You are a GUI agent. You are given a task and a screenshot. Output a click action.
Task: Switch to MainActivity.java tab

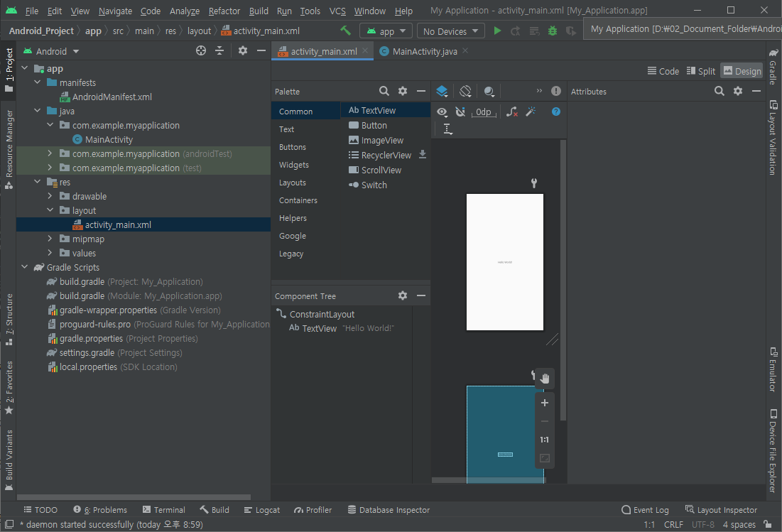[424, 51]
